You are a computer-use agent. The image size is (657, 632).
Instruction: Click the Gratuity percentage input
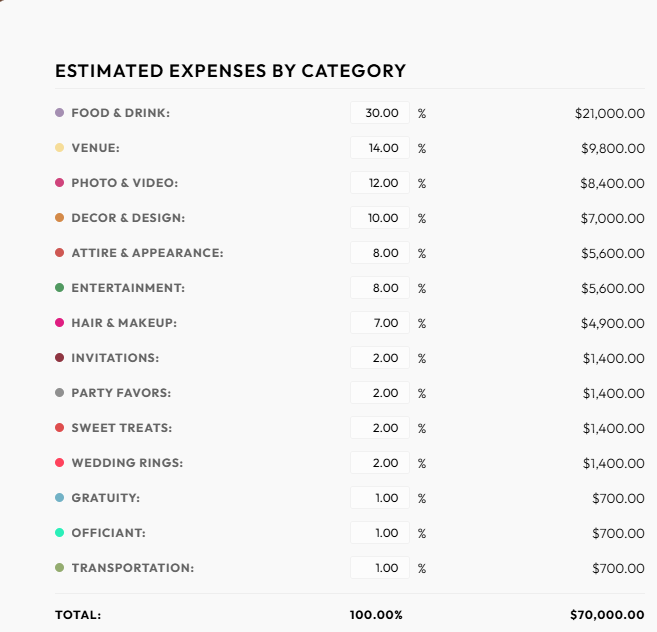click(x=380, y=498)
